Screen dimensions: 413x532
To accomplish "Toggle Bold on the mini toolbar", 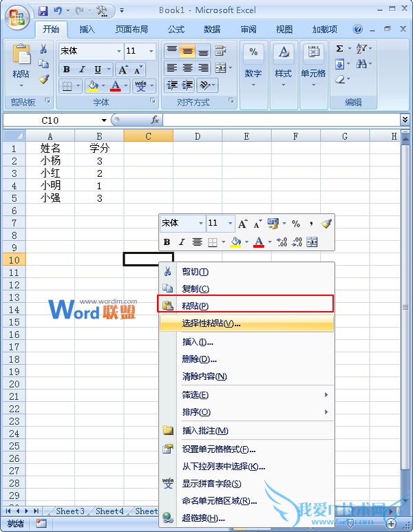I will (x=167, y=242).
